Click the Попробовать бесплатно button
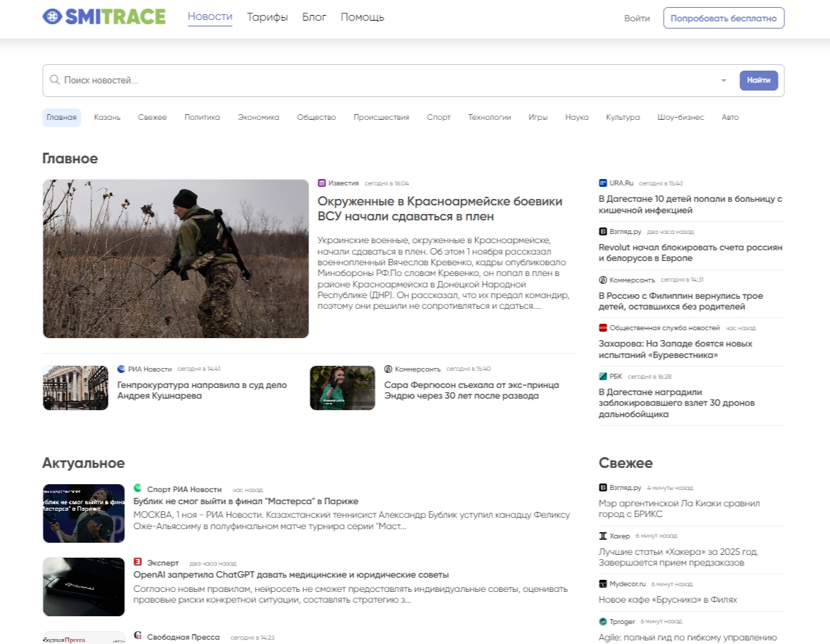The width and height of the screenshot is (830, 644). [x=724, y=18]
